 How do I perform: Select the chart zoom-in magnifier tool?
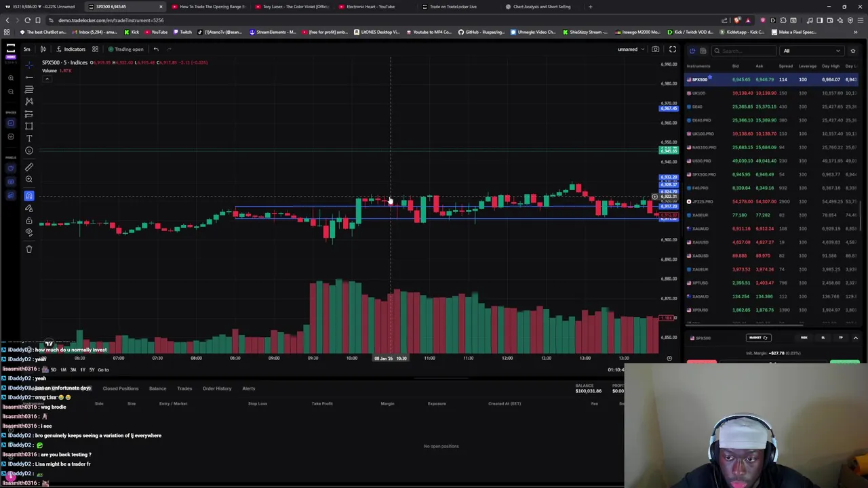coord(29,179)
